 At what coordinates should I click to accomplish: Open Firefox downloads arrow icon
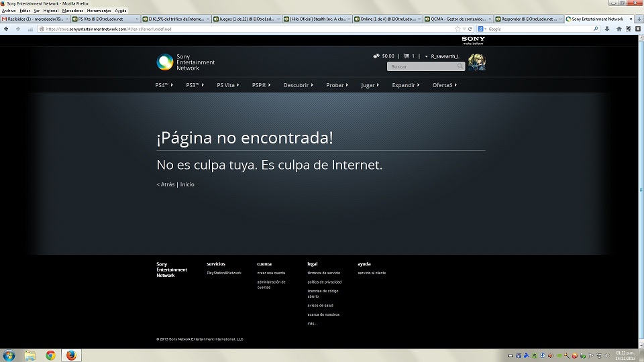coord(607,29)
